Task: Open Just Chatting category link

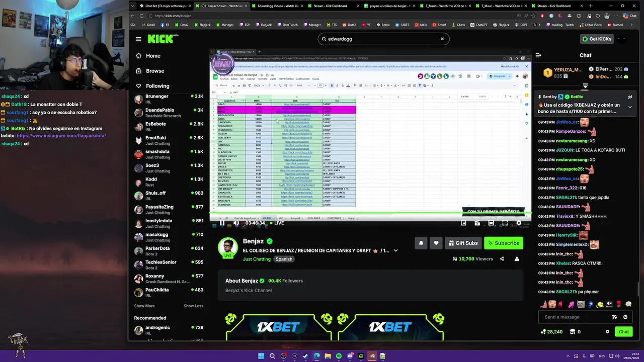Action: (x=257, y=259)
